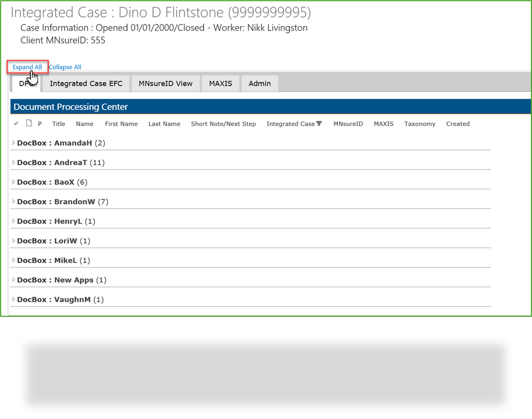Image resolution: width=532 pixels, height=419 pixels.
Task: Sort by the MNsureID column header
Action: [x=348, y=123]
